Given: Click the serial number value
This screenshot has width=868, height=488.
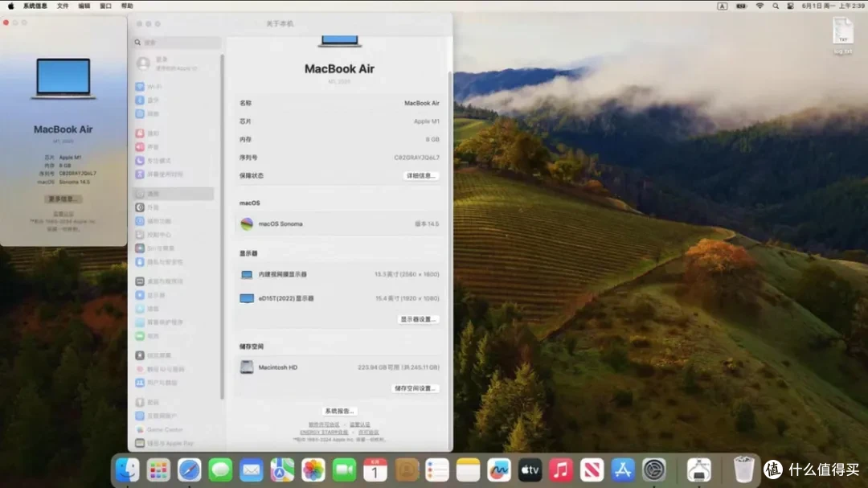Looking at the screenshot, I should coord(416,158).
